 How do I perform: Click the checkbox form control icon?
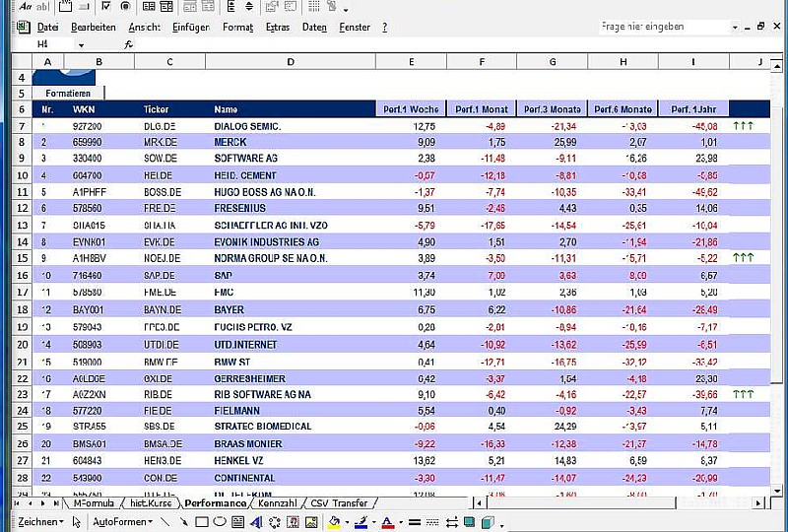[x=106, y=8]
